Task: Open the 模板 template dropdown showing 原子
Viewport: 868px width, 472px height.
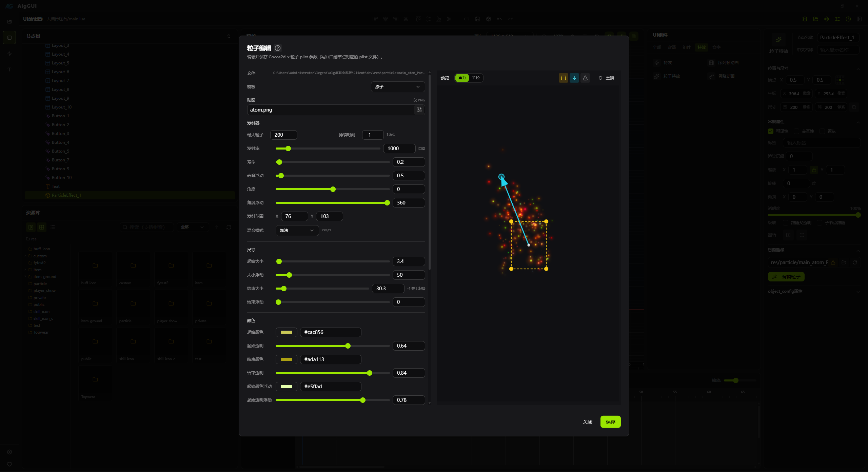Action: coord(397,87)
